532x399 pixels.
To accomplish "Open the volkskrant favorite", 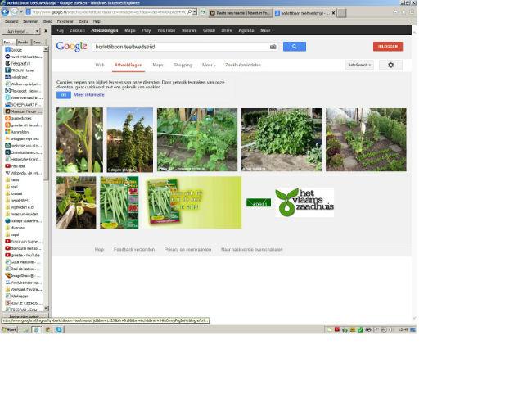I will click(x=19, y=77).
